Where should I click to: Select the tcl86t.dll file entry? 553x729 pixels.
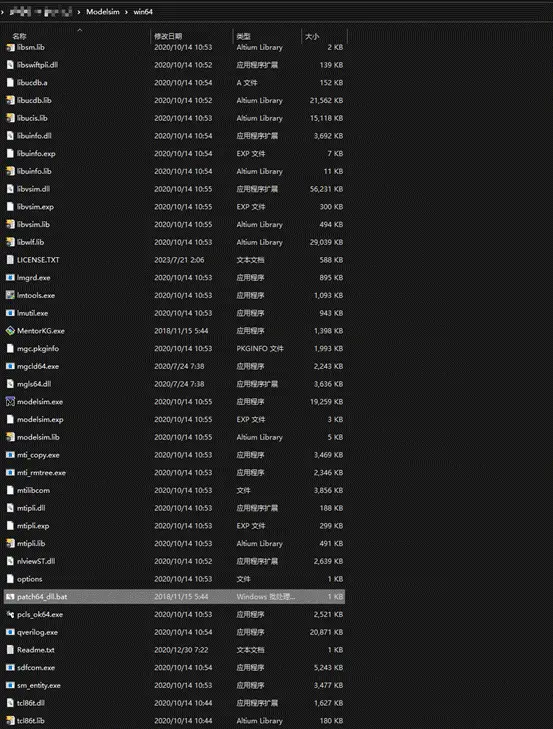(x=174, y=703)
